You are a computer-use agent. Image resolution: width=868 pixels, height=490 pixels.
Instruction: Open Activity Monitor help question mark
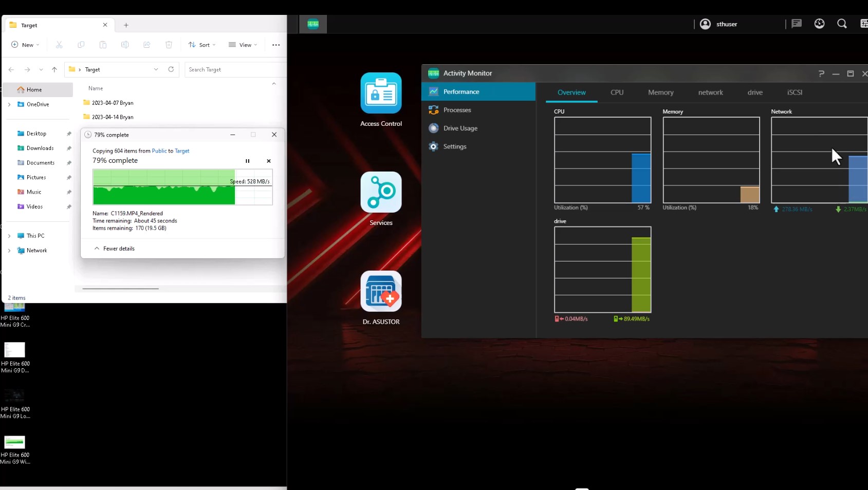(821, 73)
